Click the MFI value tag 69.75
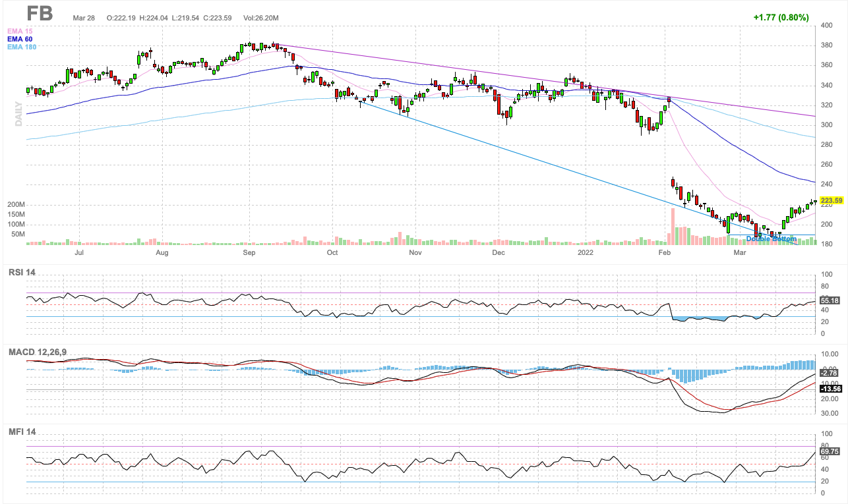This screenshot has height=504, width=848. click(x=829, y=451)
